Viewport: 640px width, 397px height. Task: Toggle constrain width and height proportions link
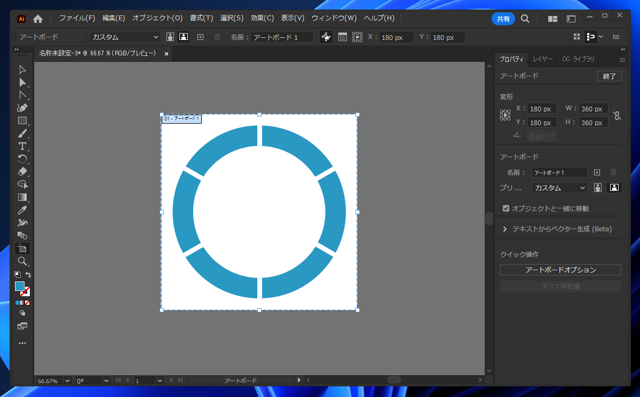[617, 116]
